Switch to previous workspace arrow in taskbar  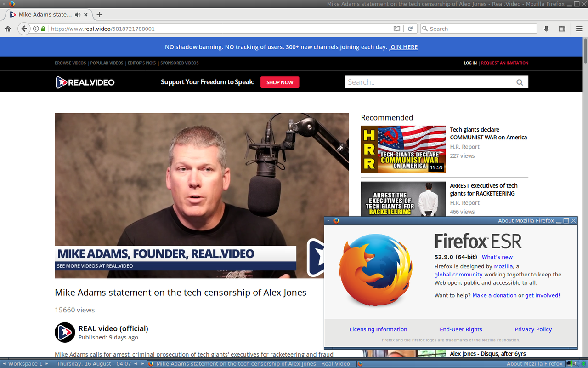(x=4, y=364)
